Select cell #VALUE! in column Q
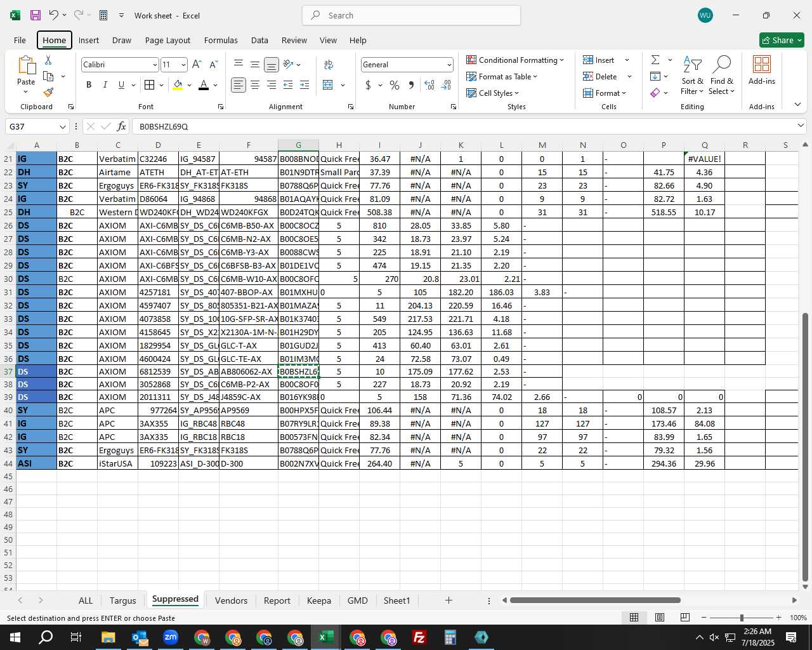The height and width of the screenshot is (650, 812). [x=704, y=159]
